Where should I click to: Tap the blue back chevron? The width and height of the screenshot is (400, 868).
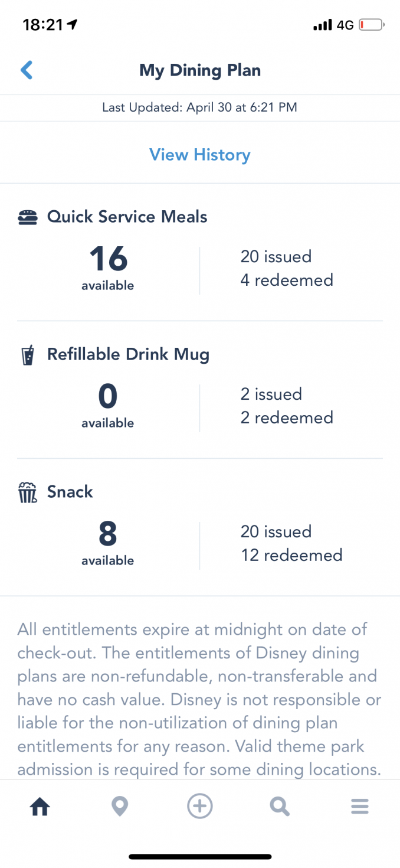pyautogui.click(x=27, y=70)
